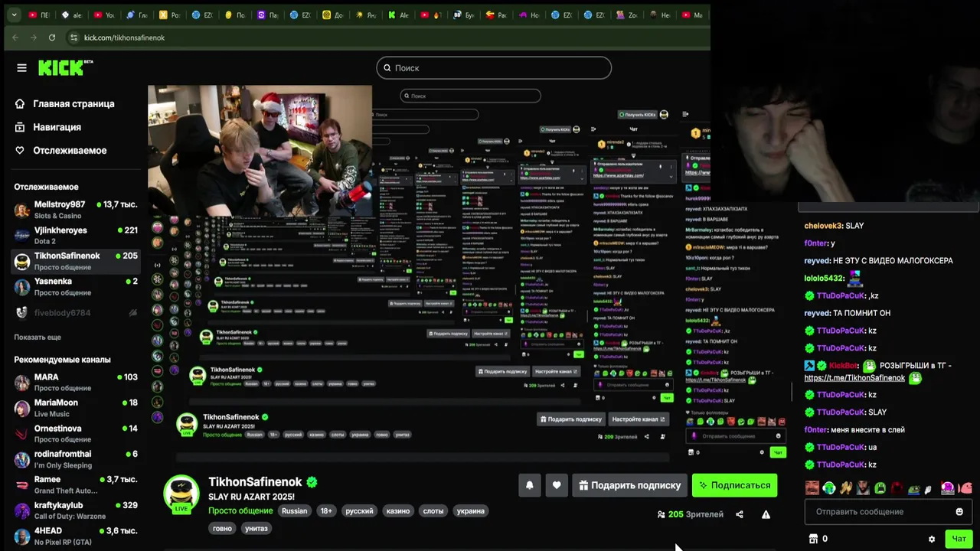Click the green Подписаться button

734,485
